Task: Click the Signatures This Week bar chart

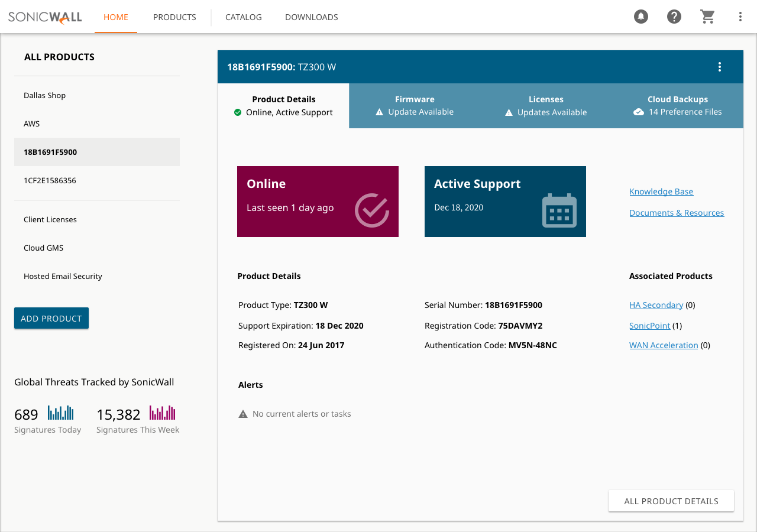Action: pyautogui.click(x=163, y=413)
